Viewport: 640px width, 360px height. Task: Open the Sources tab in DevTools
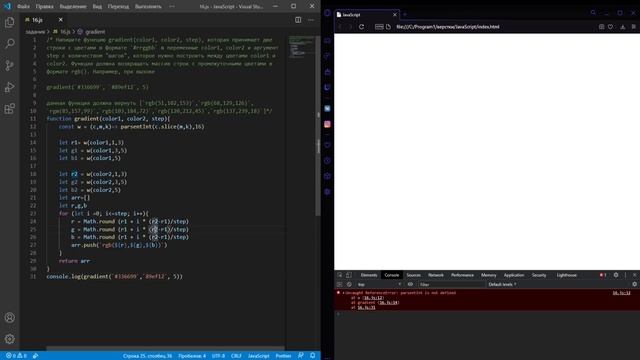tap(413, 275)
